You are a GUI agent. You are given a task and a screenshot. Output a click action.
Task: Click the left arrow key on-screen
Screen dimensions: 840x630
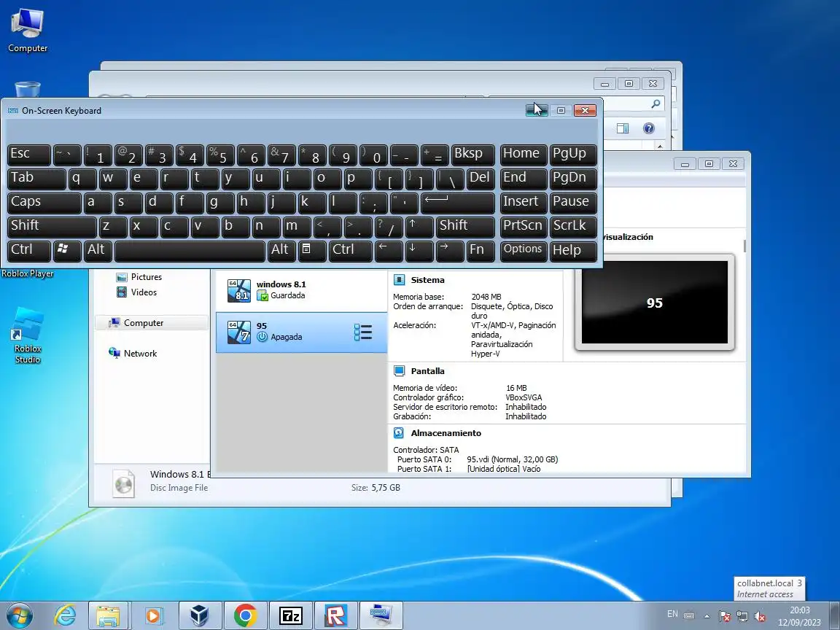389,250
